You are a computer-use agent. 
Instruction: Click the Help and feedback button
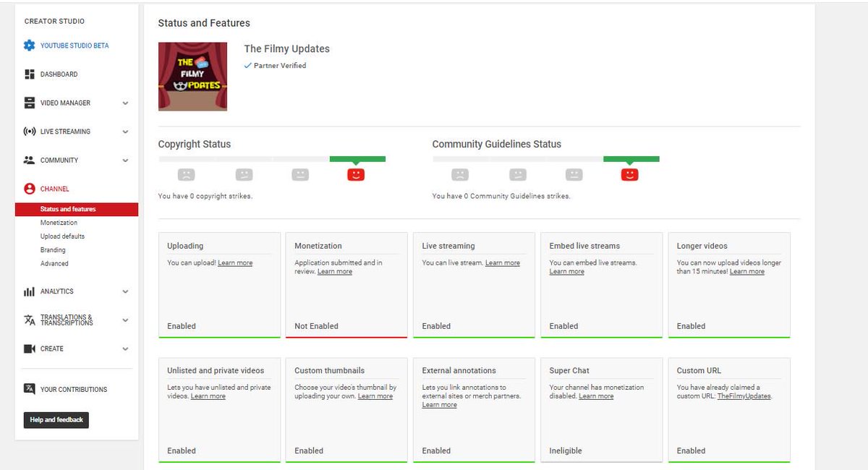[56, 419]
